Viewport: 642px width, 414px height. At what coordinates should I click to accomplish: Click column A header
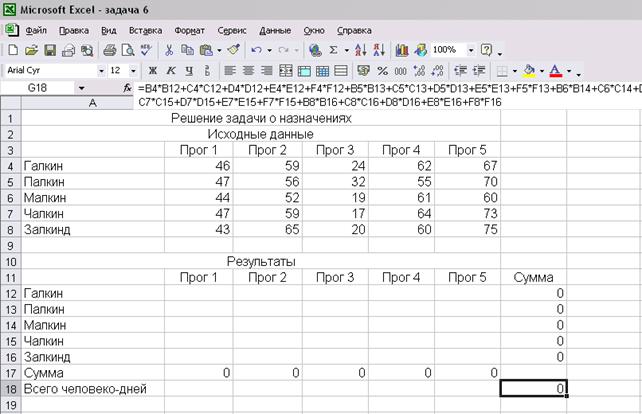tap(93, 103)
